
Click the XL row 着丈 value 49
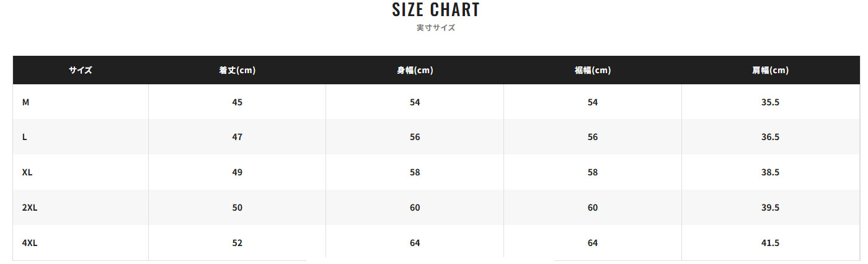click(x=237, y=172)
